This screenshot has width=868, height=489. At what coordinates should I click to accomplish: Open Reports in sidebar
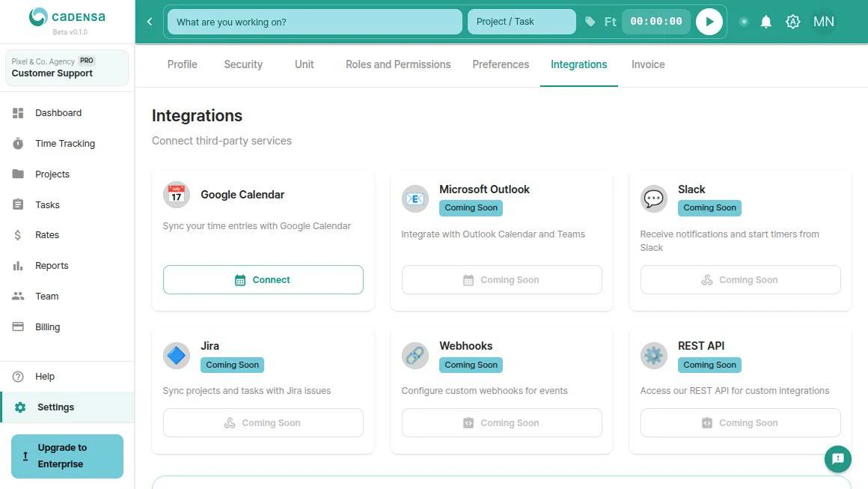[x=67, y=266]
